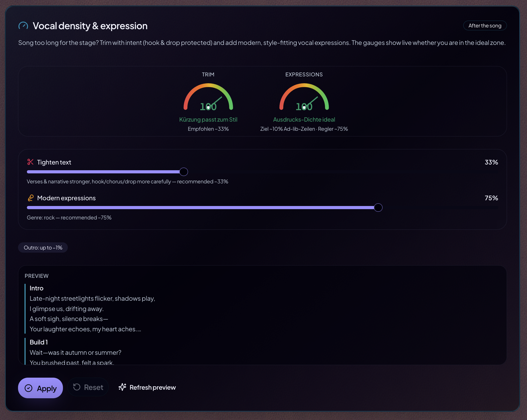
Task: Click the line 'I glimpse us, drifting away.'
Action: pyautogui.click(x=67, y=309)
